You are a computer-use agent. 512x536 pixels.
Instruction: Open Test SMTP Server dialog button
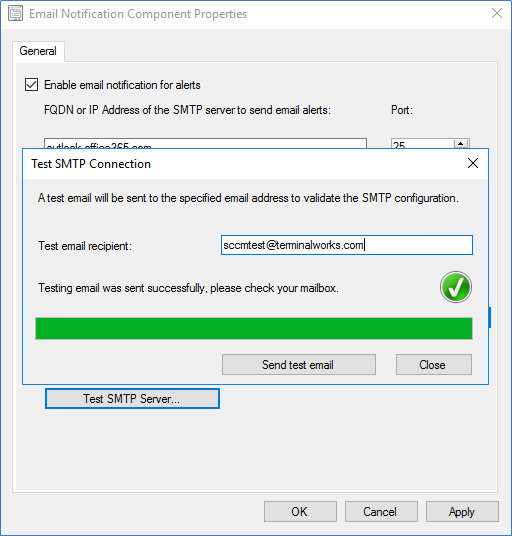(132, 399)
